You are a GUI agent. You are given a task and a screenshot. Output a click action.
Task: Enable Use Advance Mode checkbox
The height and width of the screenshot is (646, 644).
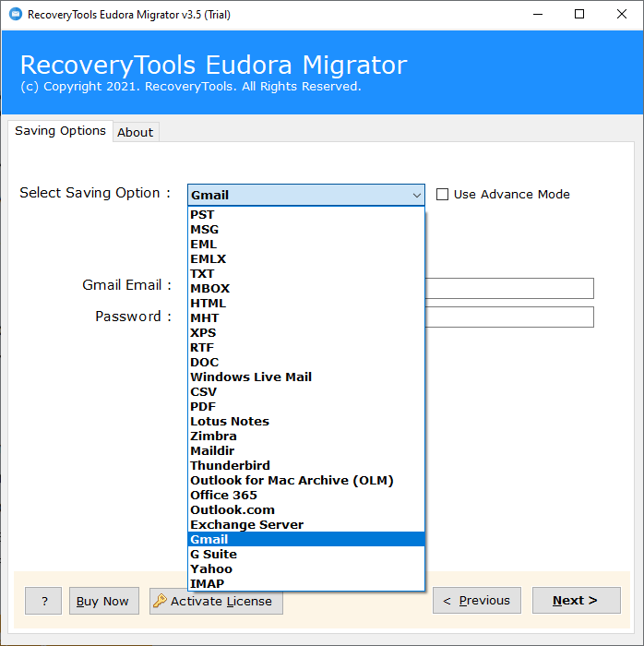[442, 194]
